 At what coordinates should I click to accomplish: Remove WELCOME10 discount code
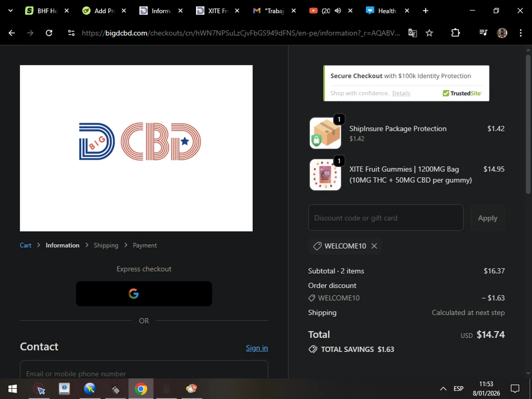[x=374, y=246]
